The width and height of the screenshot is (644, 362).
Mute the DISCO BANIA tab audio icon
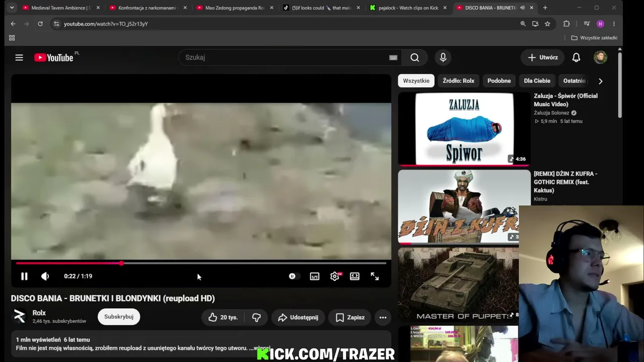(x=522, y=8)
